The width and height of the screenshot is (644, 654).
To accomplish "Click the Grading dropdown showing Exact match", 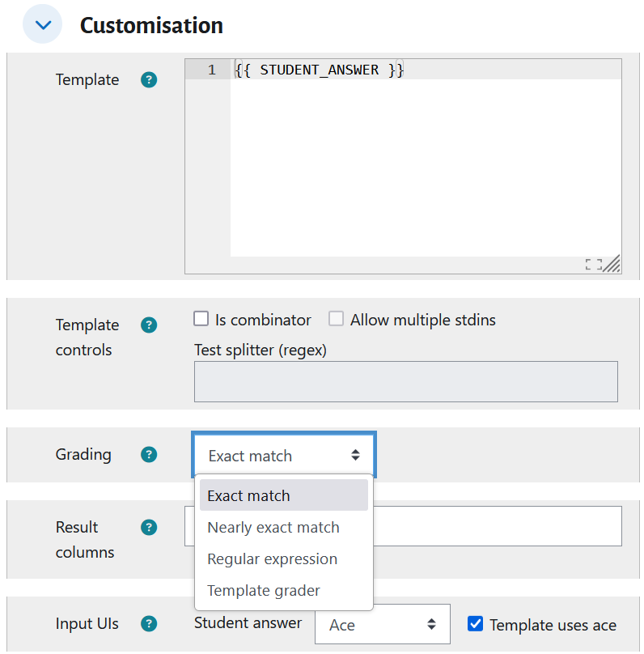I will (284, 455).
